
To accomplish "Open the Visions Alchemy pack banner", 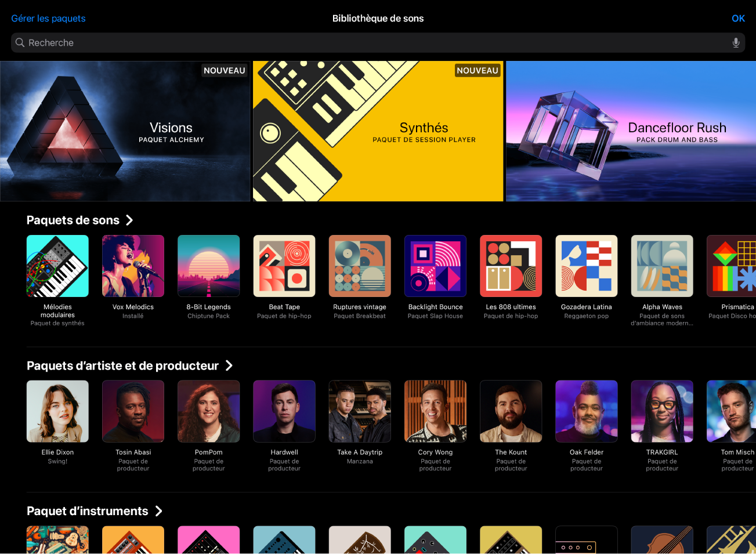I will (x=125, y=131).
